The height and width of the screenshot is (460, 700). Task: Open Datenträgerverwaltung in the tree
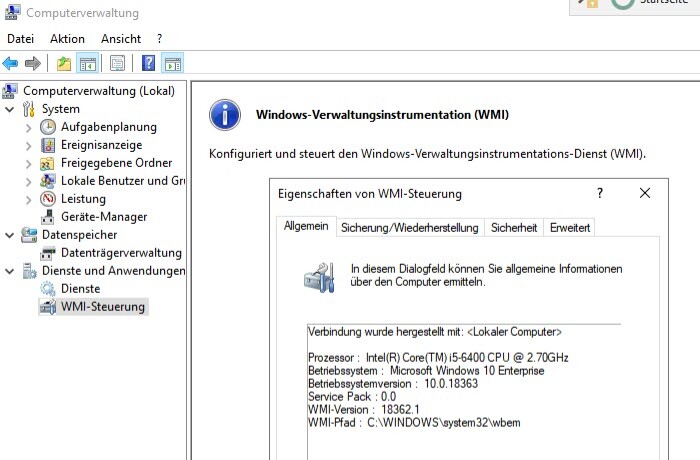tap(121, 253)
